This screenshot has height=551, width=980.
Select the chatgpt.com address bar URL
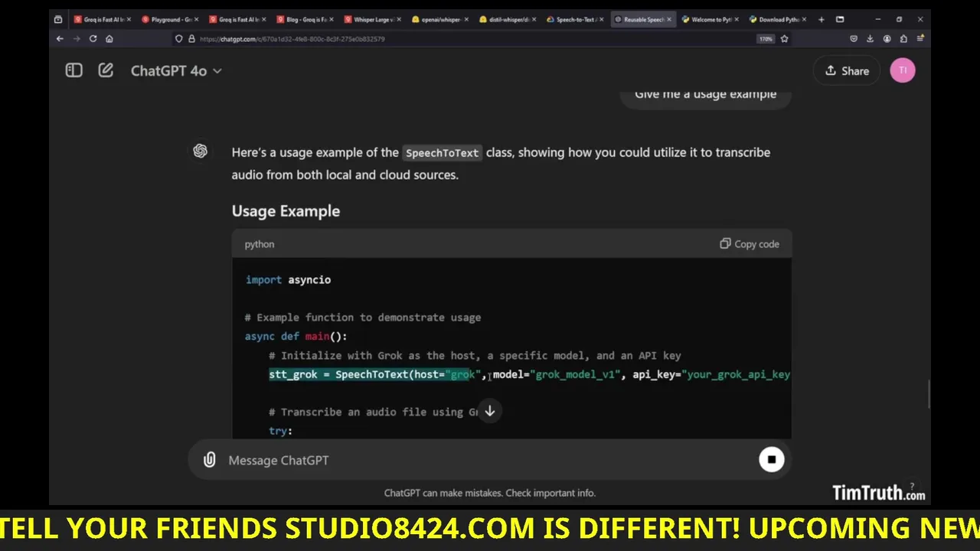[292, 39]
